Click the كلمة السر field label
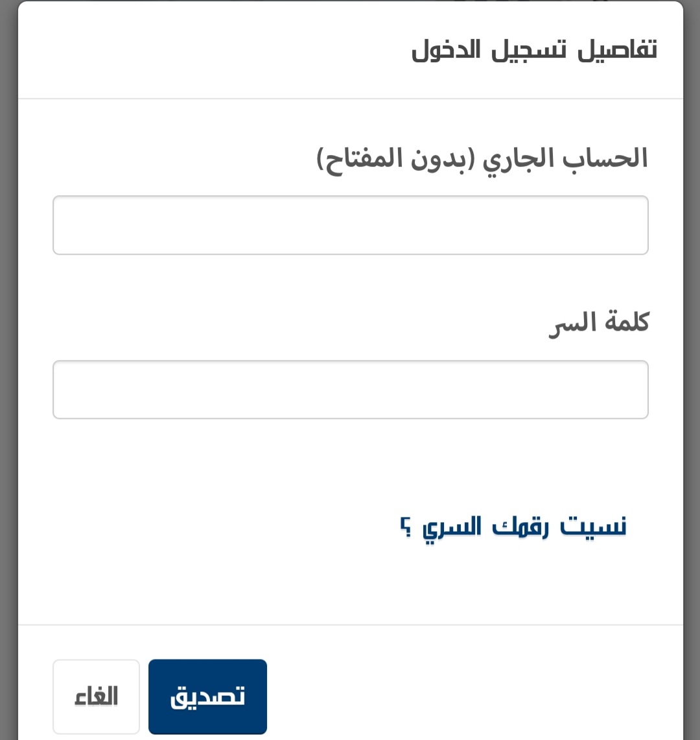 [x=598, y=322]
